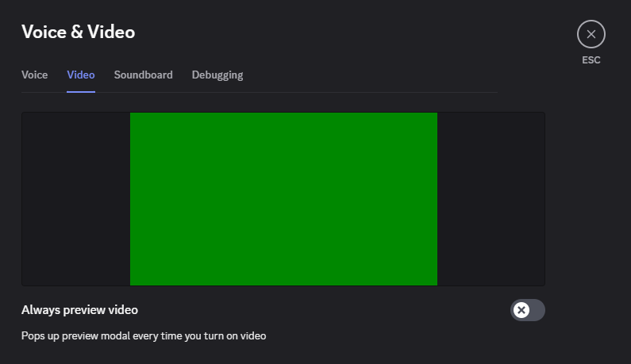Click the "Pops up preview modal" description text
This screenshot has width=631, height=364.
click(x=144, y=335)
